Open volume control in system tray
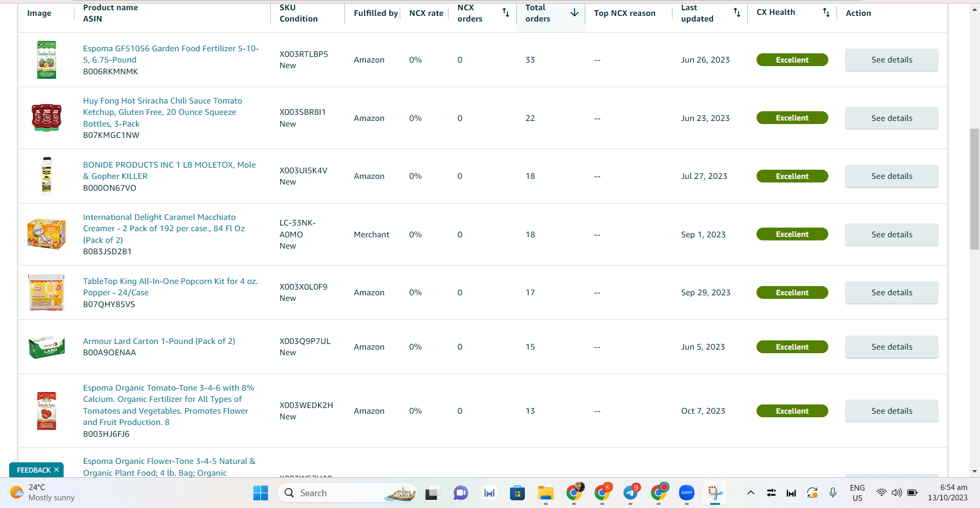 tap(896, 493)
